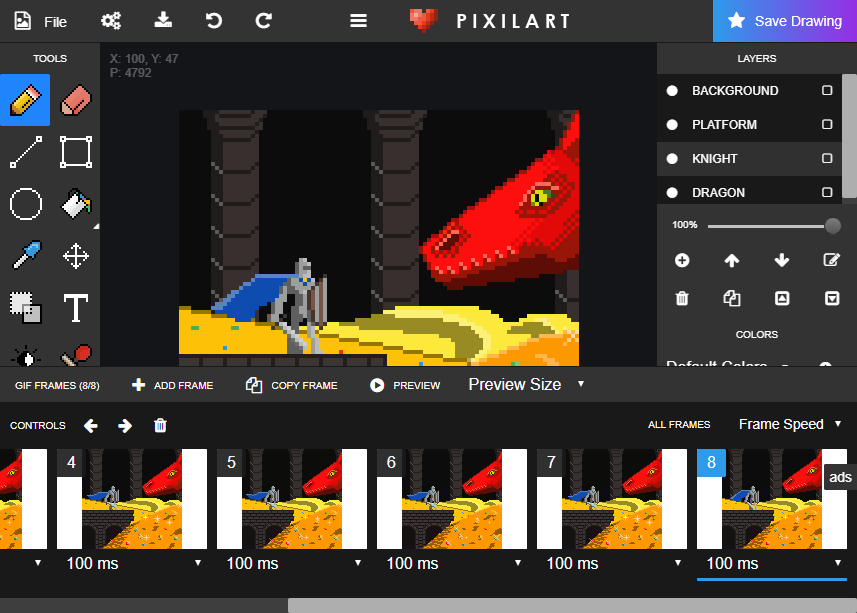Image resolution: width=857 pixels, height=613 pixels.
Task: Select the Bucket fill tool
Action: point(76,204)
